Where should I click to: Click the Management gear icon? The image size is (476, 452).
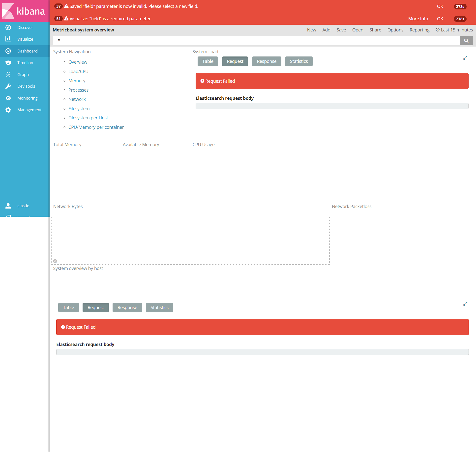click(8, 110)
